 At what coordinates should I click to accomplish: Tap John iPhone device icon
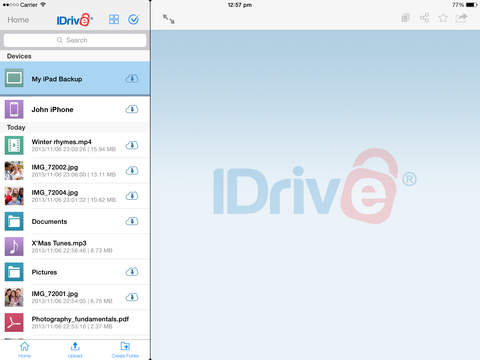click(14, 109)
